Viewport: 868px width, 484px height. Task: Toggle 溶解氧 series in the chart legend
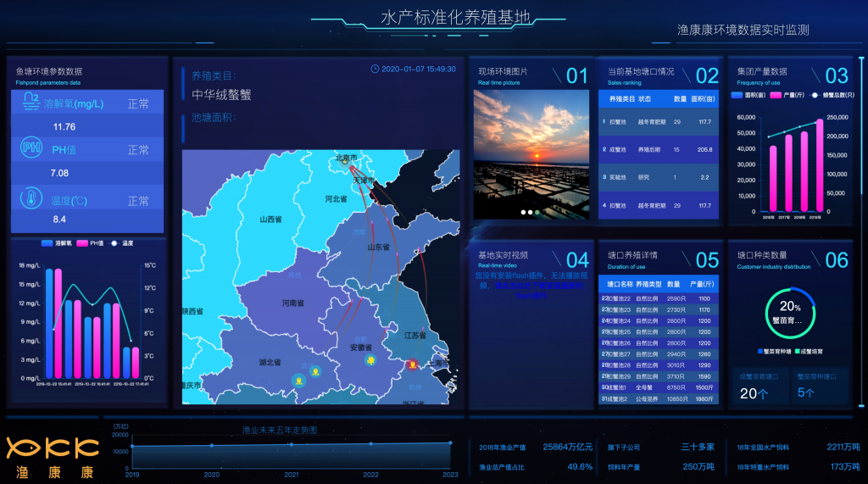[56, 243]
